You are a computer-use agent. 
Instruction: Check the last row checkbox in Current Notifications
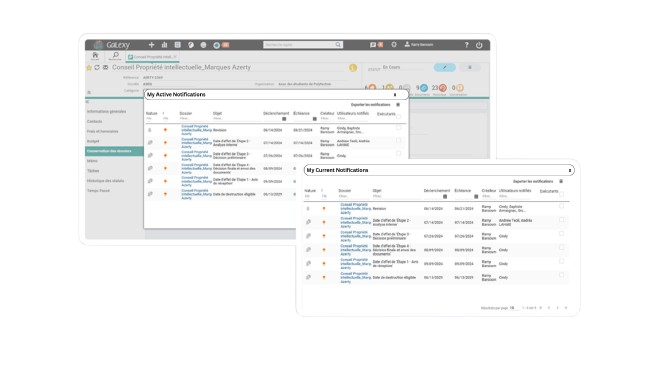(x=561, y=275)
